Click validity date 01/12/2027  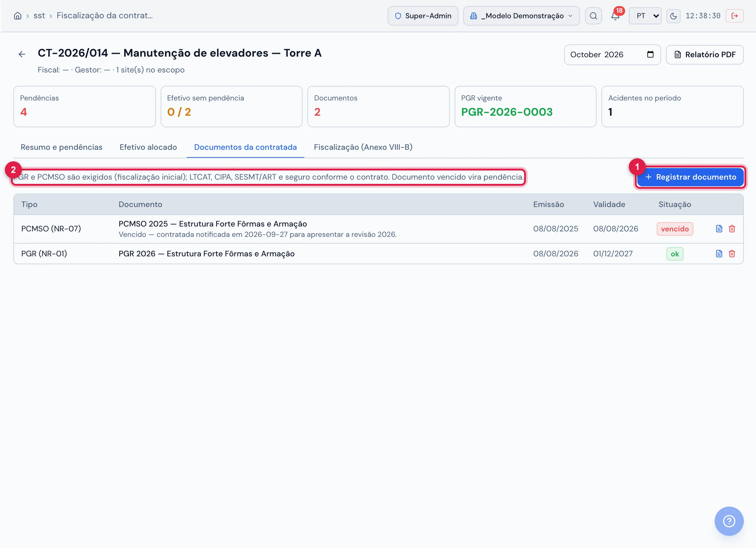click(613, 254)
